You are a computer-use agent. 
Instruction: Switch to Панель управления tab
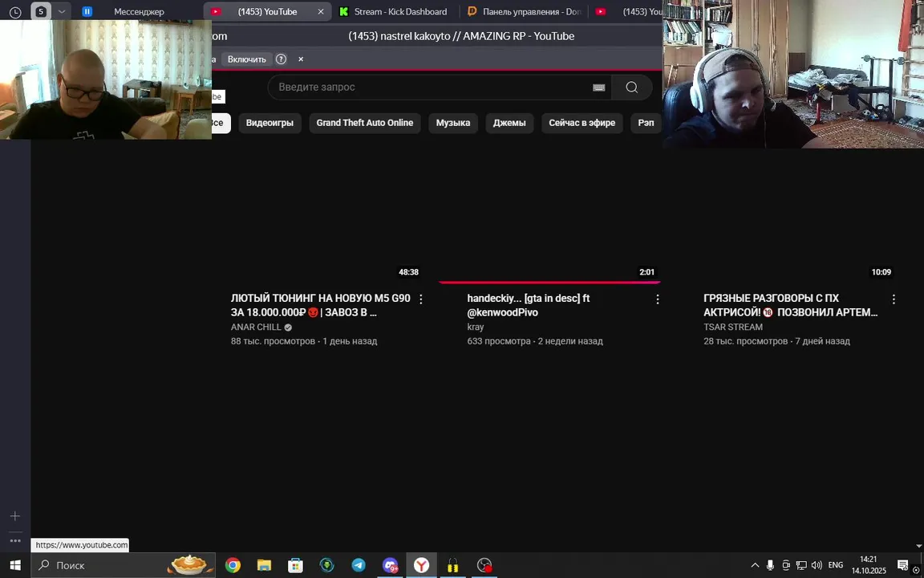point(523,11)
